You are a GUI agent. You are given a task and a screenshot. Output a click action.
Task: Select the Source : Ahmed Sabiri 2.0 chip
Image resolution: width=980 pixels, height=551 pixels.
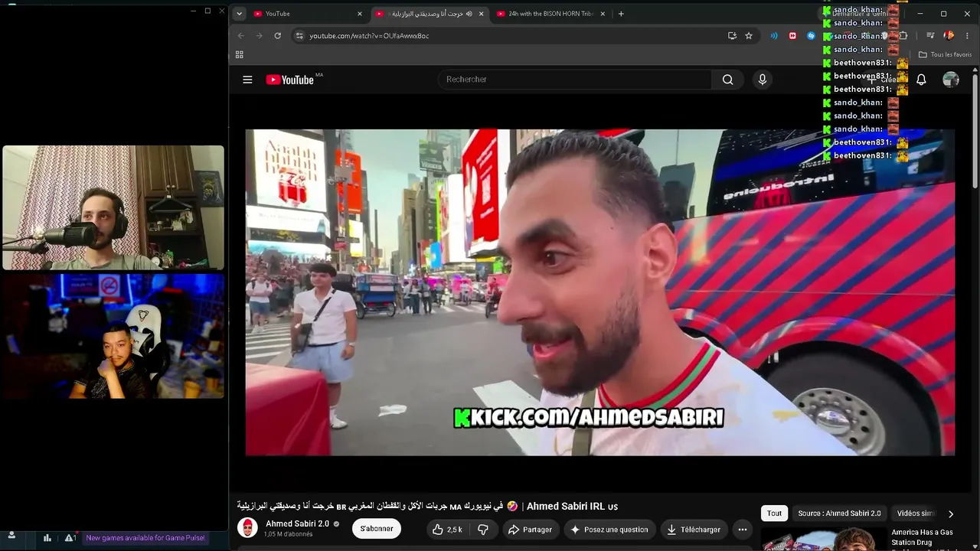(x=839, y=514)
